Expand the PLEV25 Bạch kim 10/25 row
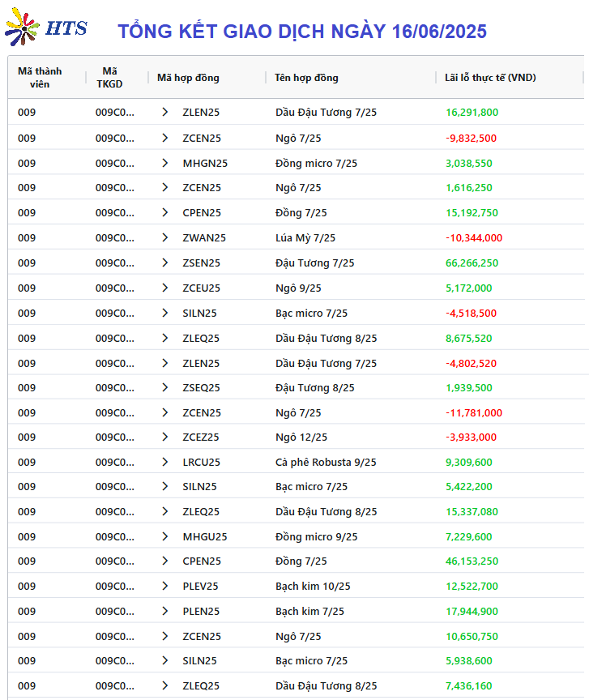This screenshot has width=589, height=700. [164, 586]
